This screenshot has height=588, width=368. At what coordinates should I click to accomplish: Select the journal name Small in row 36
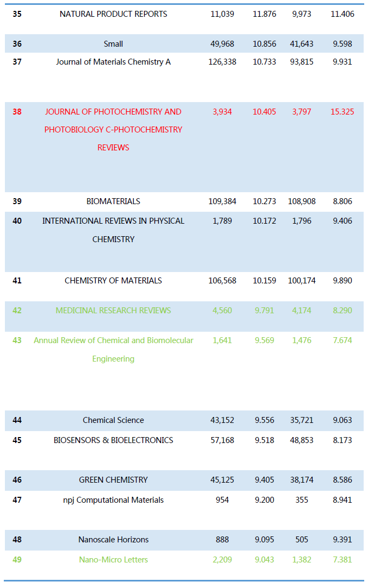[x=113, y=44]
